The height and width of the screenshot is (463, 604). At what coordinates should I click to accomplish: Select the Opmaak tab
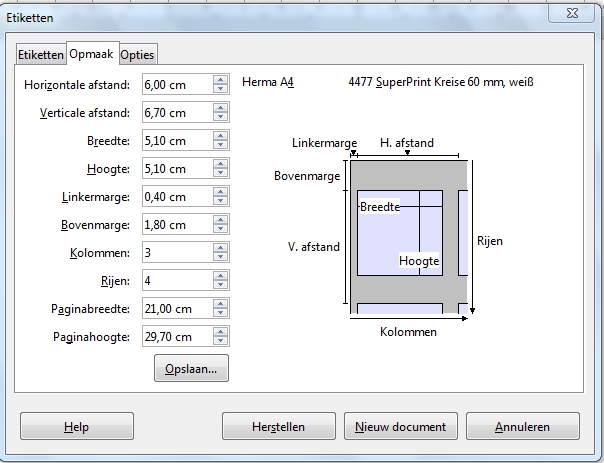[x=92, y=54]
